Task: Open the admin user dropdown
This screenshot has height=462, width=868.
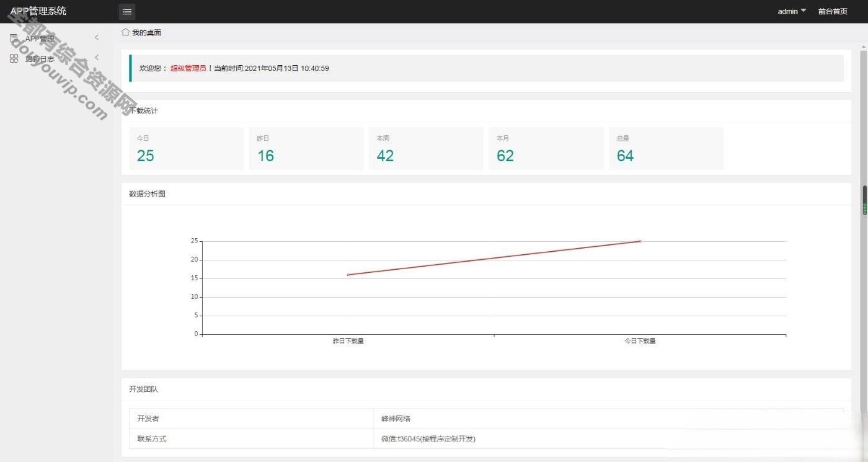Action: [x=792, y=11]
